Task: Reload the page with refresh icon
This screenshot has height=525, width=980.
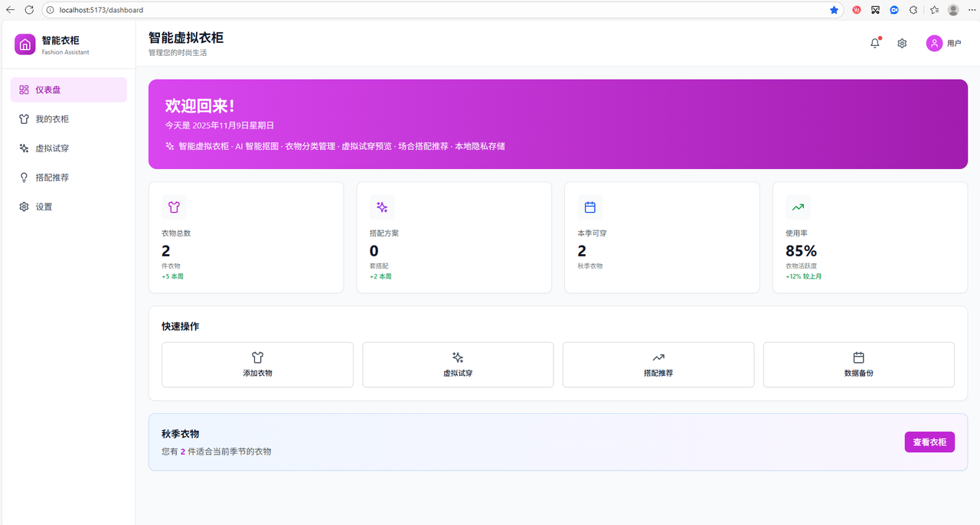Action: point(29,10)
